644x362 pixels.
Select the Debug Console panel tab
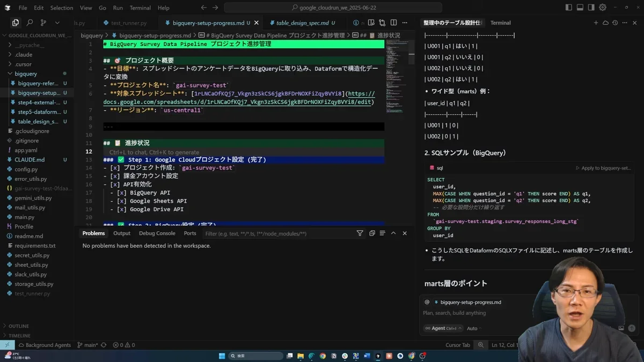[157, 233]
